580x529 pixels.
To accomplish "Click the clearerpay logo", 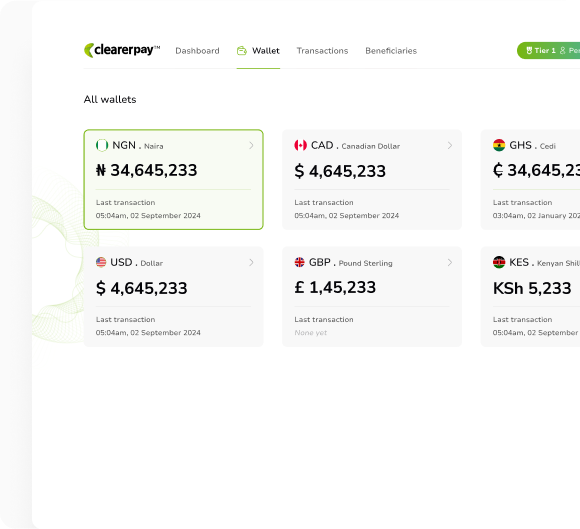I will point(122,50).
